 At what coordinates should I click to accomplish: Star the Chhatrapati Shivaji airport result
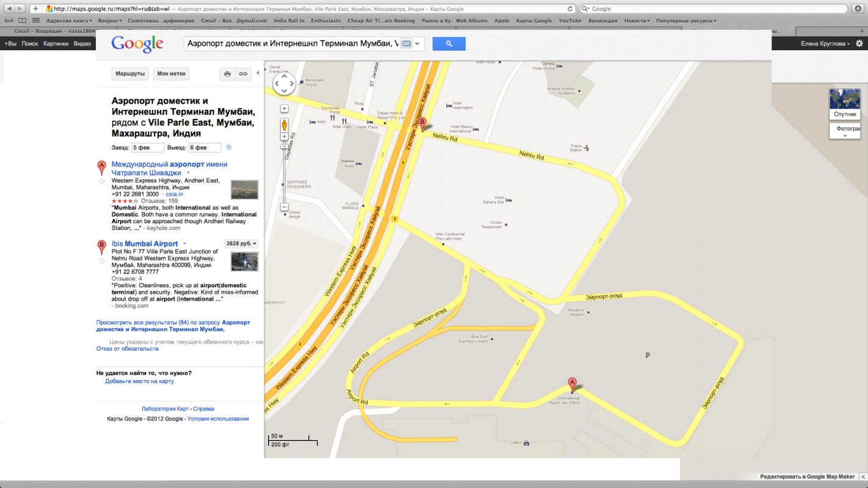[x=102, y=181]
